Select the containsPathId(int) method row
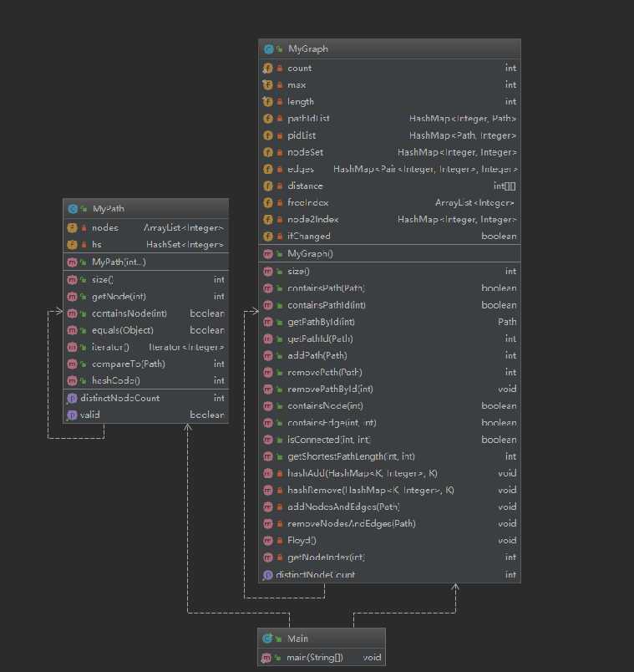Screen dimensions: 634x672 pyautogui.click(x=390, y=305)
